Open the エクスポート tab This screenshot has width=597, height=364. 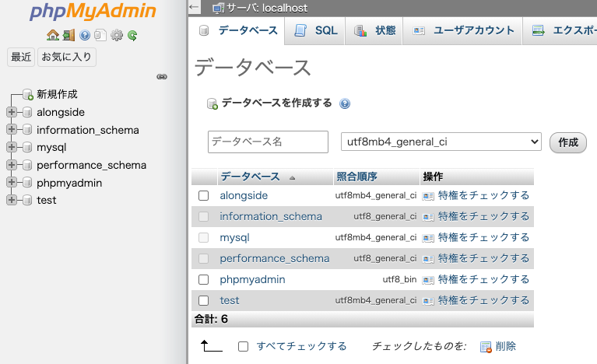[x=560, y=30]
